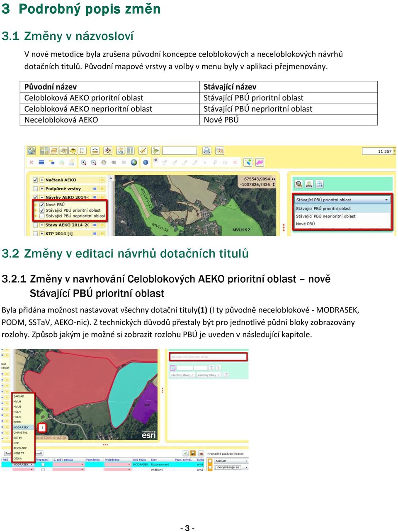Click the blue info icon
Image resolution: width=398 pixels, height=532 pixels.
146,162
